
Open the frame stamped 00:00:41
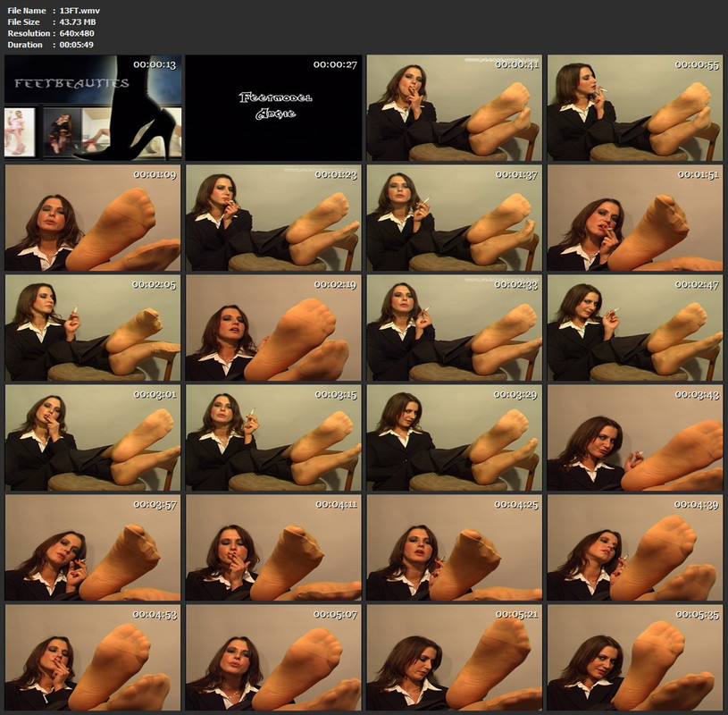click(x=455, y=108)
